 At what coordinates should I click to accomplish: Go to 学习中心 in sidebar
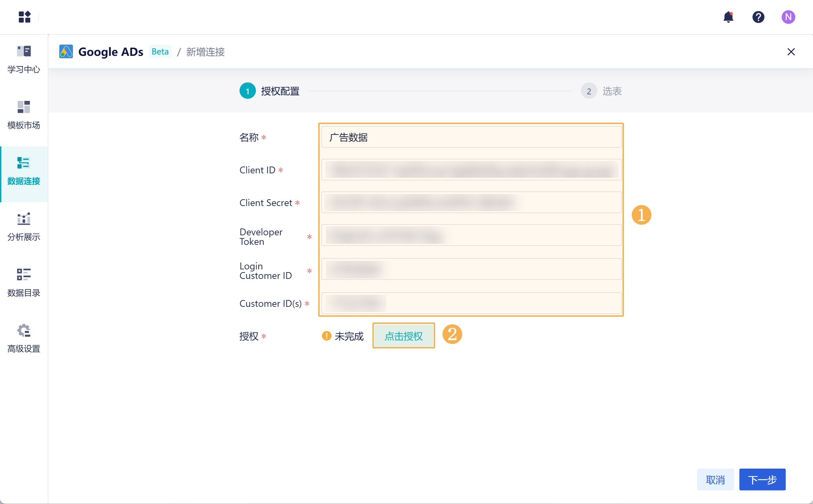pyautogui.click(x=24, y=60)
